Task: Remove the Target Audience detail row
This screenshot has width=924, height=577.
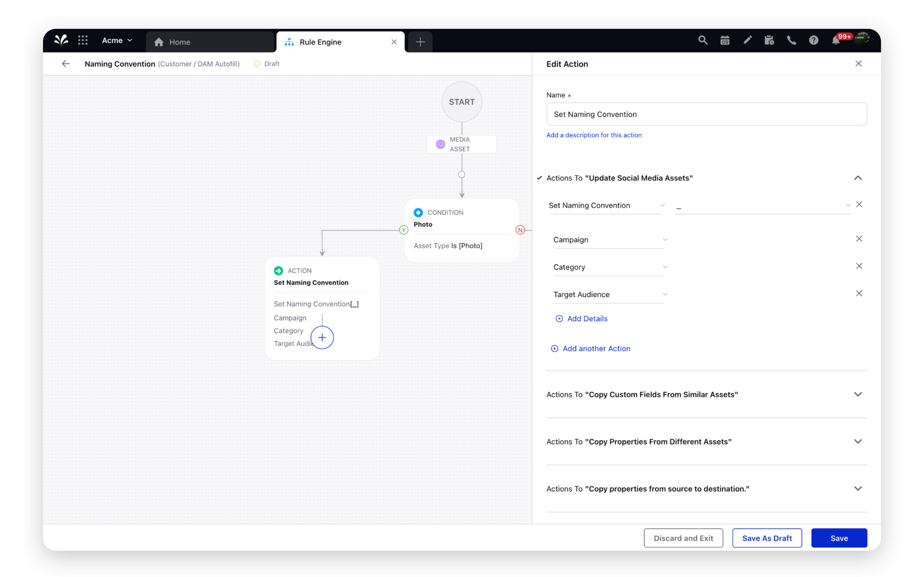Action: [x=859, y=293]
